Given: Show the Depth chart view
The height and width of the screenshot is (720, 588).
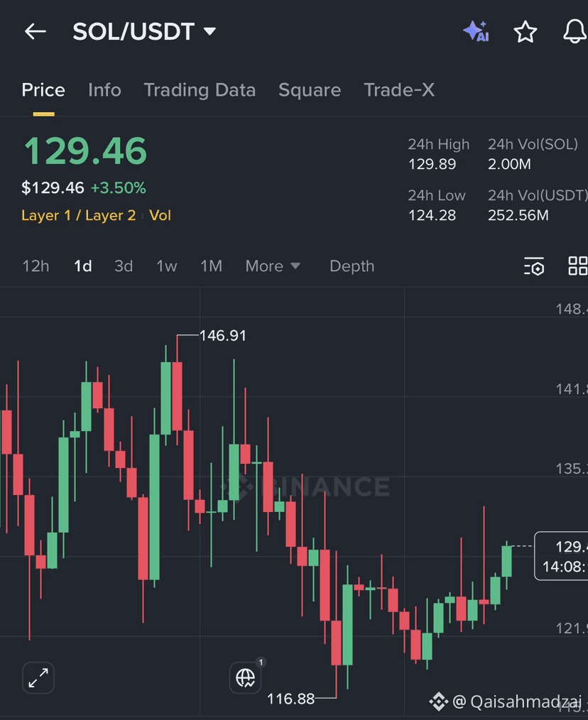Looking at the screenshot, I should coord(352,266).
